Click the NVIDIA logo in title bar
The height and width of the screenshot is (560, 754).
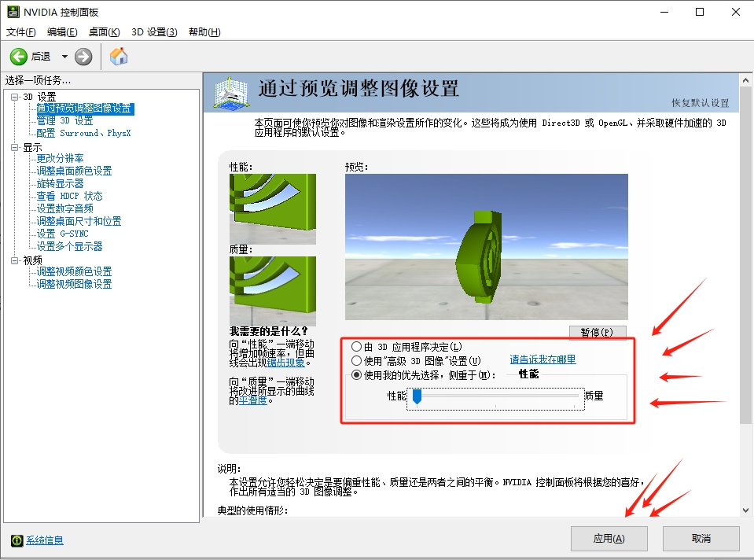(x=13, y=12)
